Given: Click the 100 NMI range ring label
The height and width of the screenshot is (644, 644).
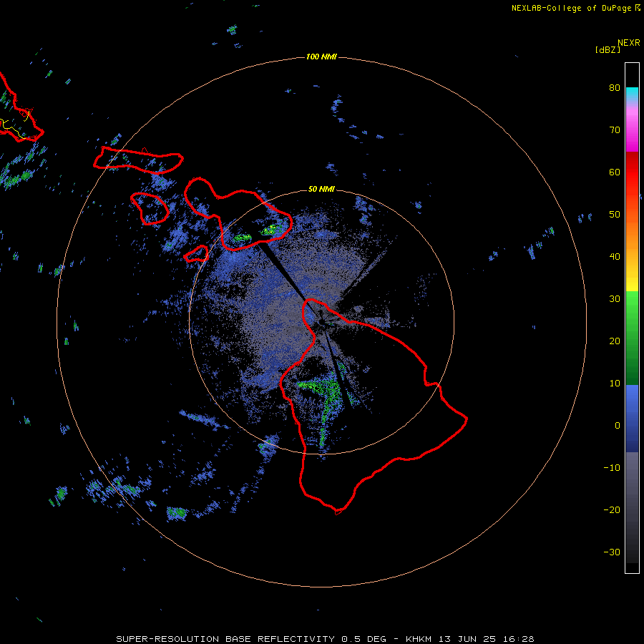Looking at the screenshot, I should 321,57.
